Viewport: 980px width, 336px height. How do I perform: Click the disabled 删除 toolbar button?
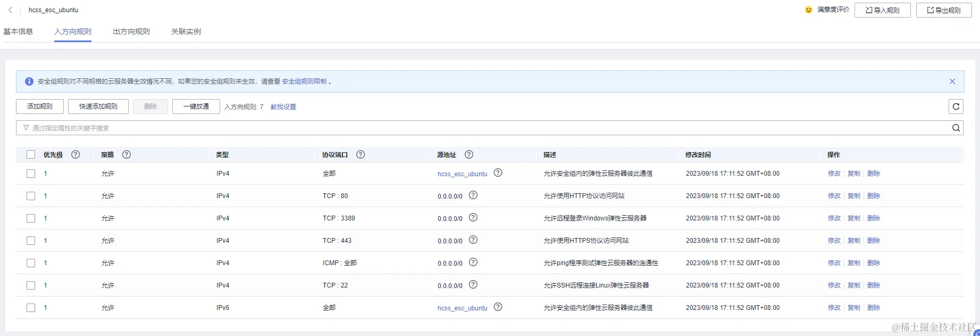coord(150,106)
